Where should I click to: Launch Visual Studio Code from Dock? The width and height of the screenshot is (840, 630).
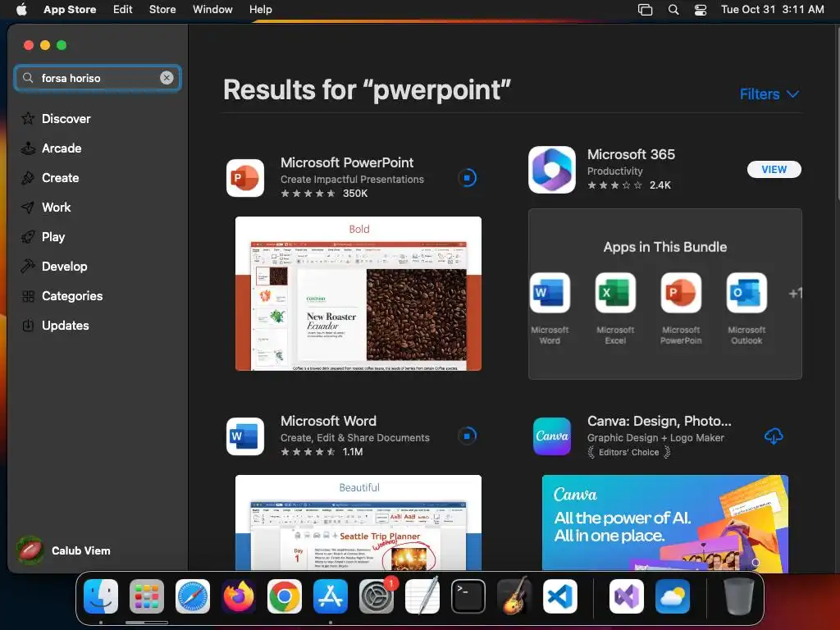point(560,596)
